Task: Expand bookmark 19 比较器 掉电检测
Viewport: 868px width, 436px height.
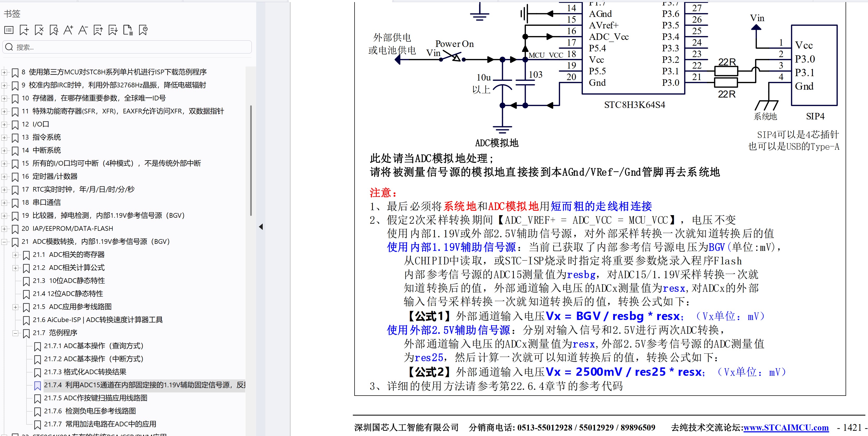Action: pyautogui.click(x=4, y=216)
